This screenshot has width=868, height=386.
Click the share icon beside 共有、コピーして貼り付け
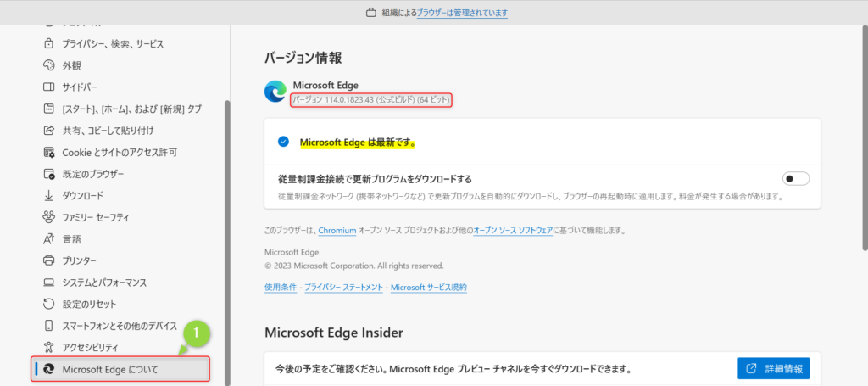(48, 131)
